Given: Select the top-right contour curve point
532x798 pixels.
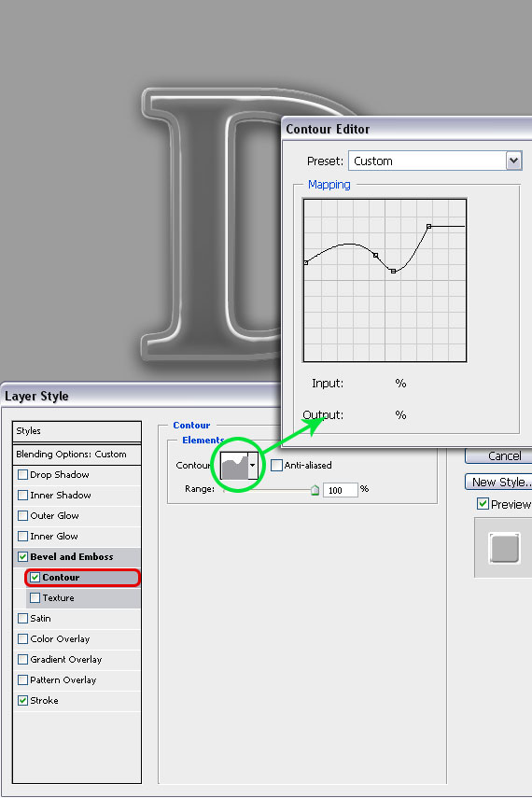Looking at the screenshot, I should 428,226.
